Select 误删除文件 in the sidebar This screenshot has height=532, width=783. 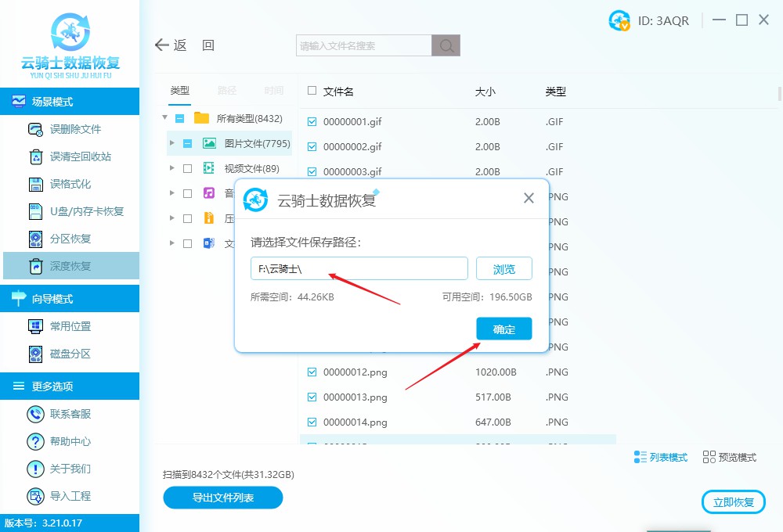pyautogui.click(x=70, y=130)
